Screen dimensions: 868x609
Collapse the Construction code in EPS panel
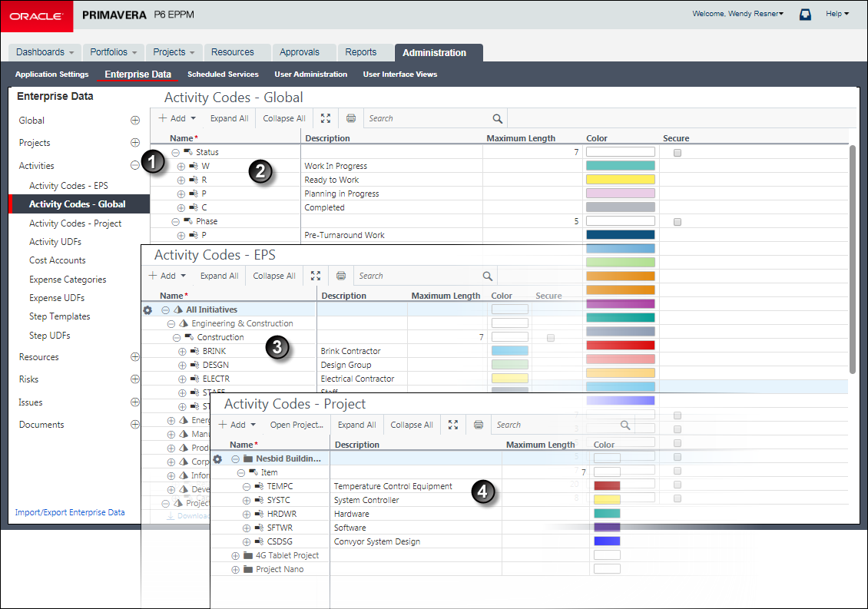[177, 337]
